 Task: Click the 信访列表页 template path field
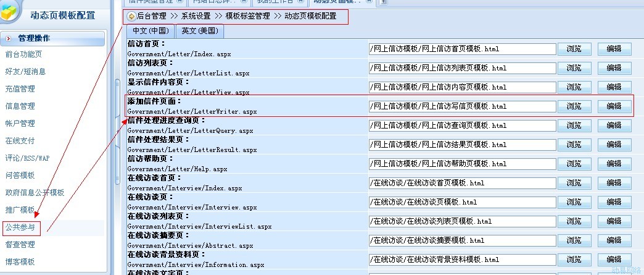[461, 68]
